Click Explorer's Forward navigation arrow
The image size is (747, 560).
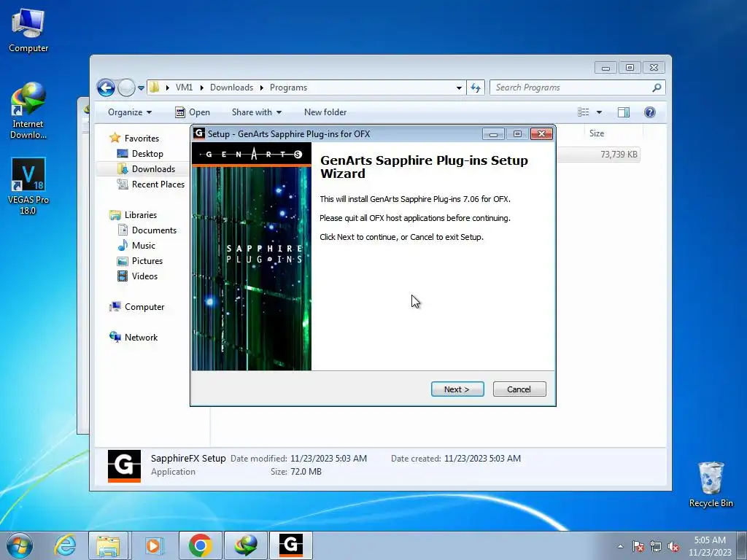point(126,87)
